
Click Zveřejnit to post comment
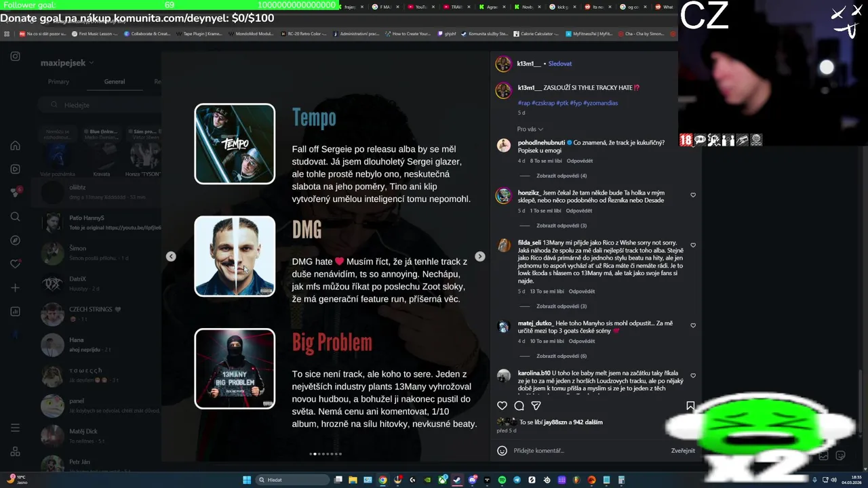tap(683, 451)
